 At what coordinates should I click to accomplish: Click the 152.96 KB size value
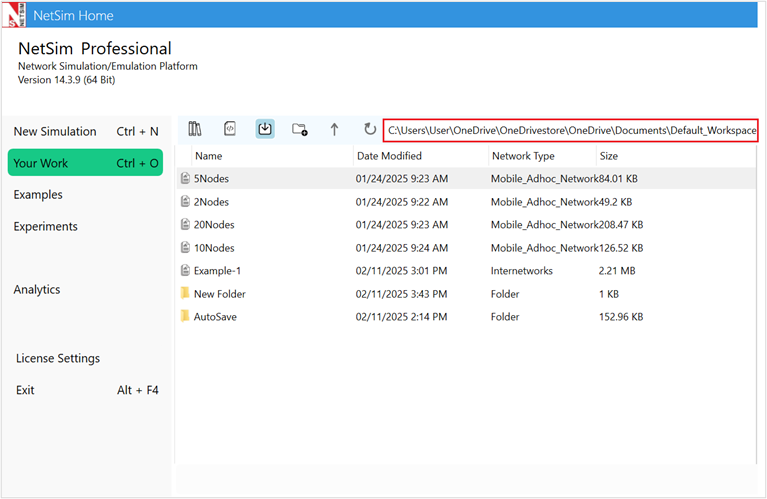tap(621, 317)
